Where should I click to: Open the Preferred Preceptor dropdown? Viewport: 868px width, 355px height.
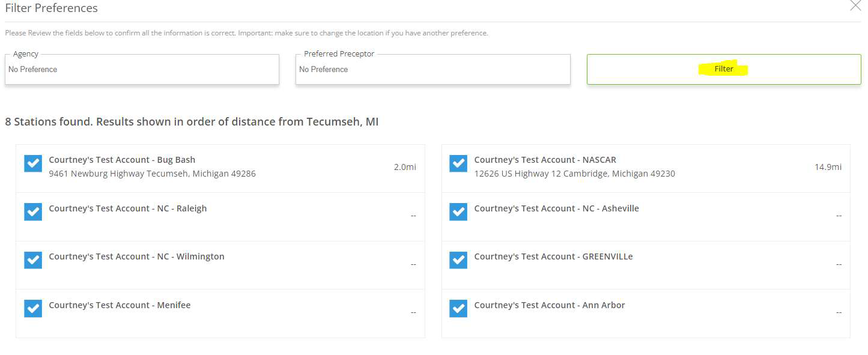(432, 70)
